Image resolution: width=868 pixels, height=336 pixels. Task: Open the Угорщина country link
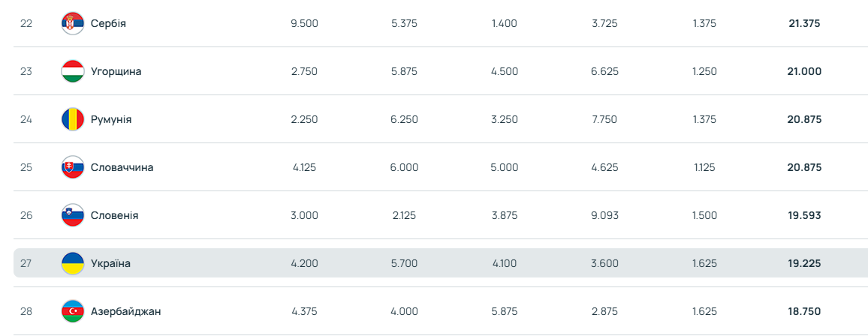116,71
